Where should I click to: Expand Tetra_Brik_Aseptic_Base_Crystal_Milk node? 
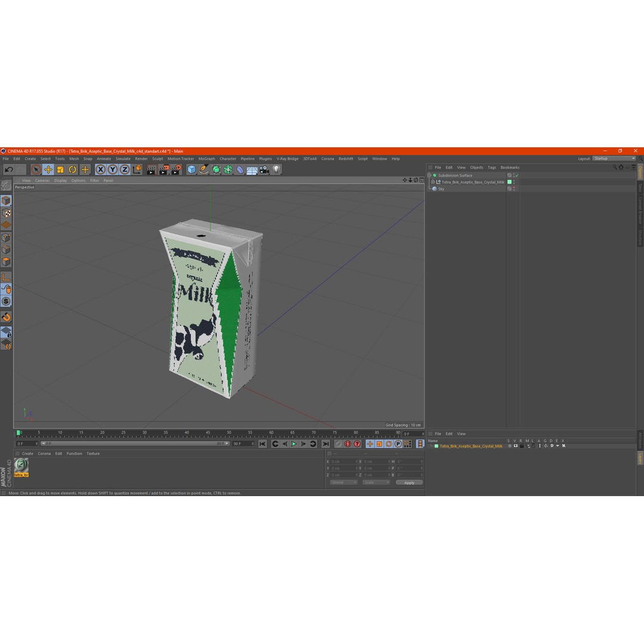(433, 182)
